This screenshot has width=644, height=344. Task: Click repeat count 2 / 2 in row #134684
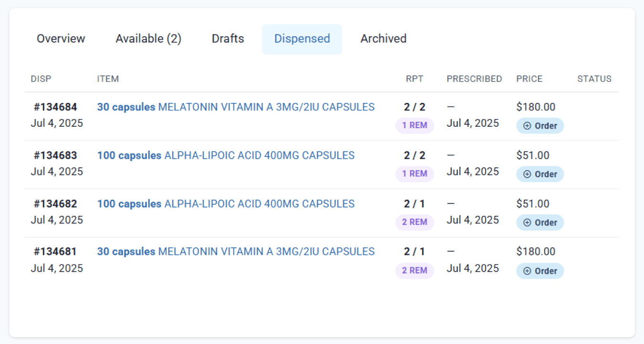pyautogui.click(x=415, y=107)
